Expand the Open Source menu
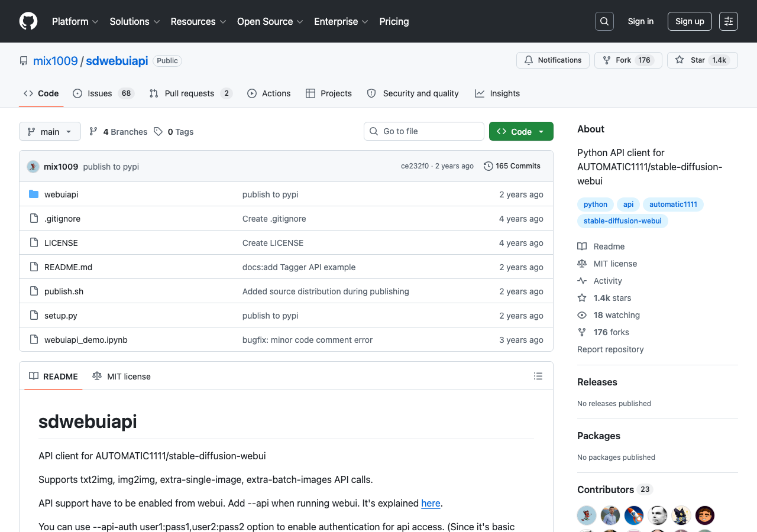The width and height of the screenshot is (757, 532). (270, 21)
